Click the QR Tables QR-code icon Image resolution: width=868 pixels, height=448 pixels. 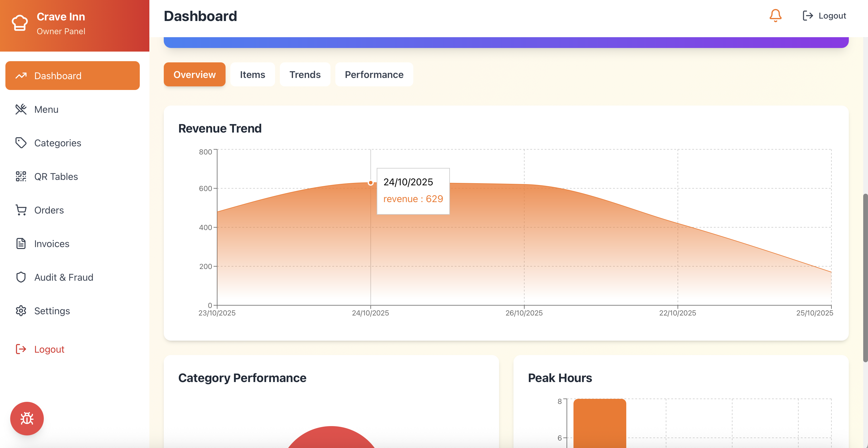point(21,176)
